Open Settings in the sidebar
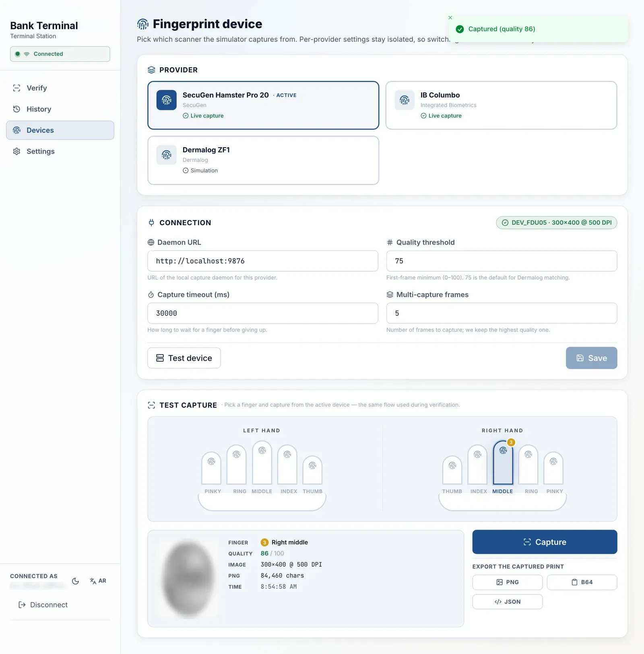 click(60, 151)
